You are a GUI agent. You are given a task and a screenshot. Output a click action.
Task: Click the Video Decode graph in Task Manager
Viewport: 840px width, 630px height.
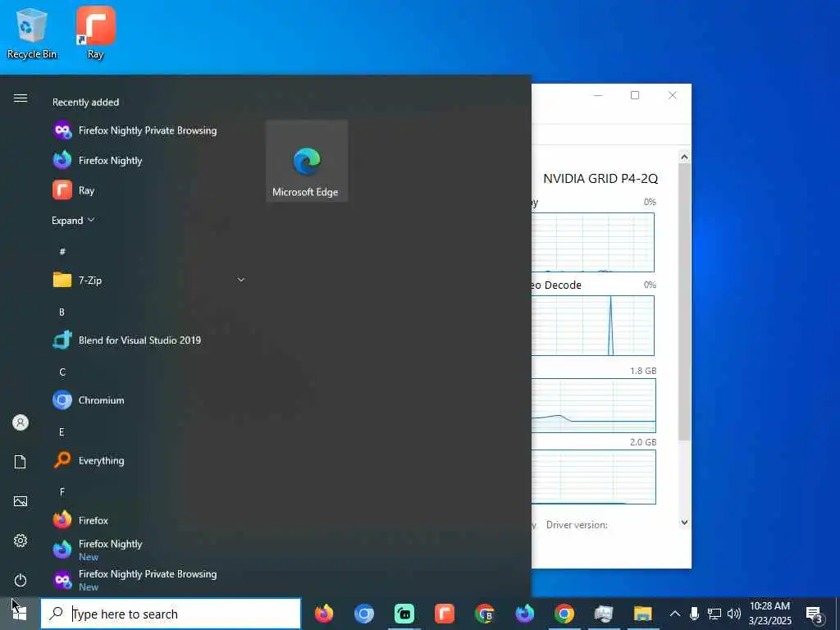[x=592, y=326]
